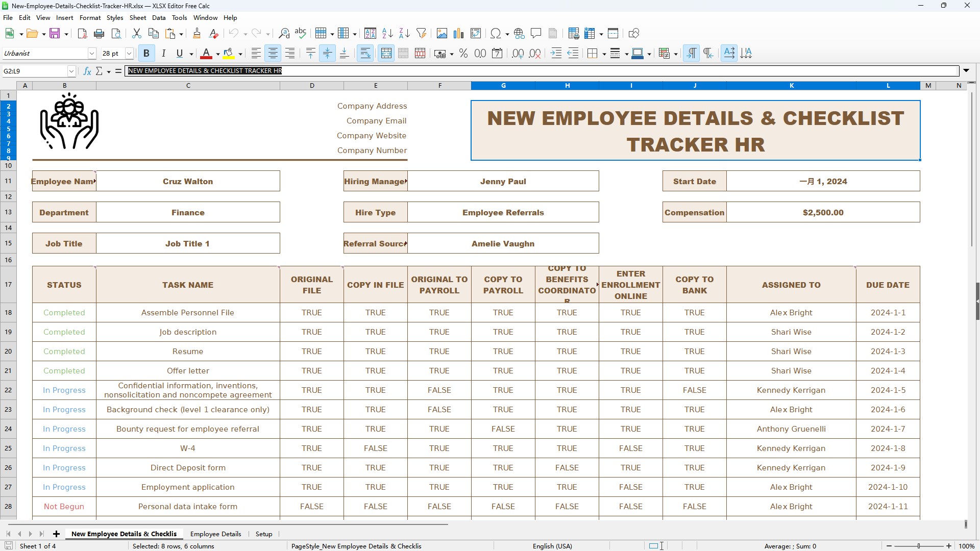Open the font size dropdown

pos(129,53)
